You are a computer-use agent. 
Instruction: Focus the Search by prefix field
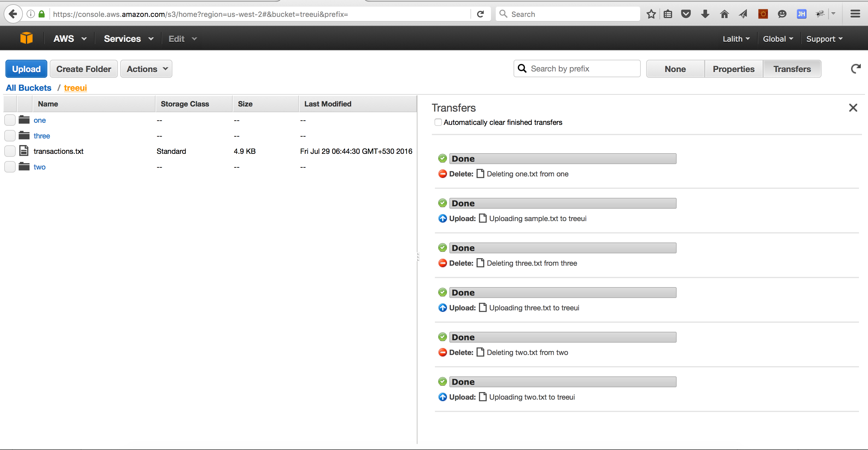[577, 69]
